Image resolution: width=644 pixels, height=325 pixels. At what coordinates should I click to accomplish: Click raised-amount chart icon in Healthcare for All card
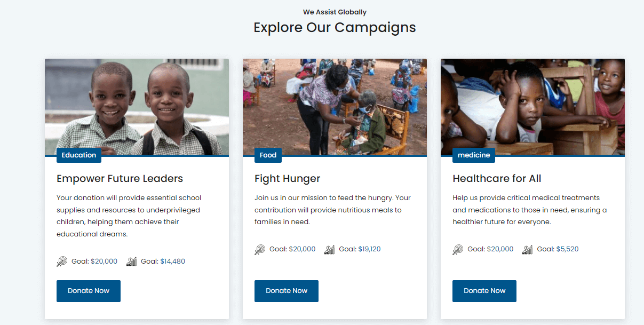tap(527, 249)
